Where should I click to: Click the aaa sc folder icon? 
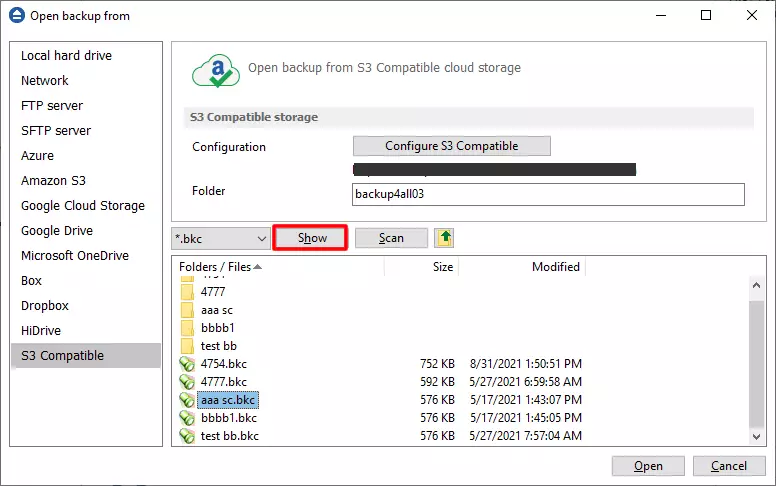(x=187, y=310)
